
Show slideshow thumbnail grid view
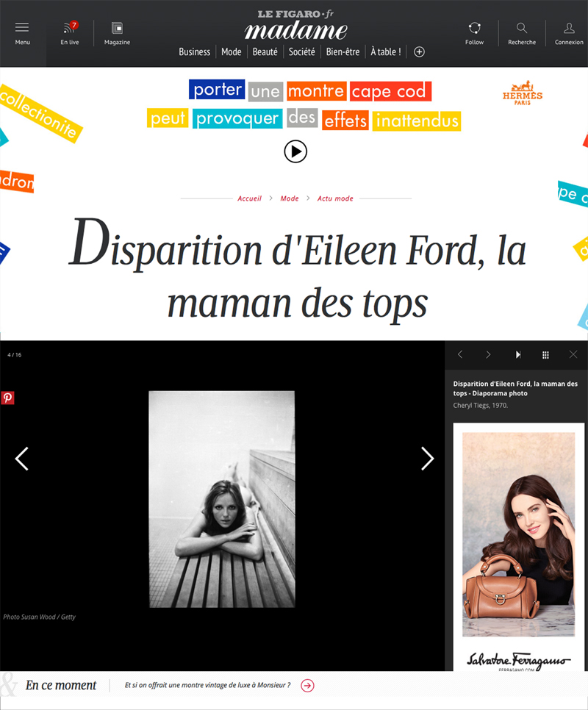coord(545,355)
